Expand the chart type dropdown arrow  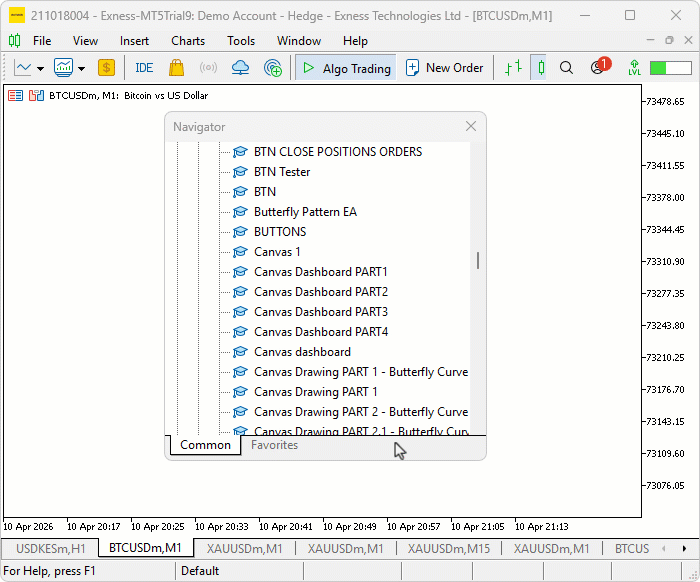[41, 69]
